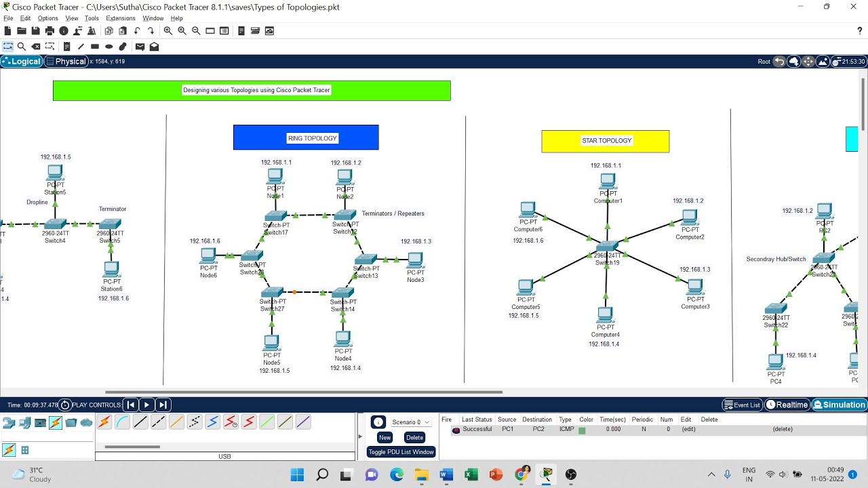This screenshot has height=488, width=868.
Task: Select the Console cable (cyan curve)
Action: pos(122,422)
